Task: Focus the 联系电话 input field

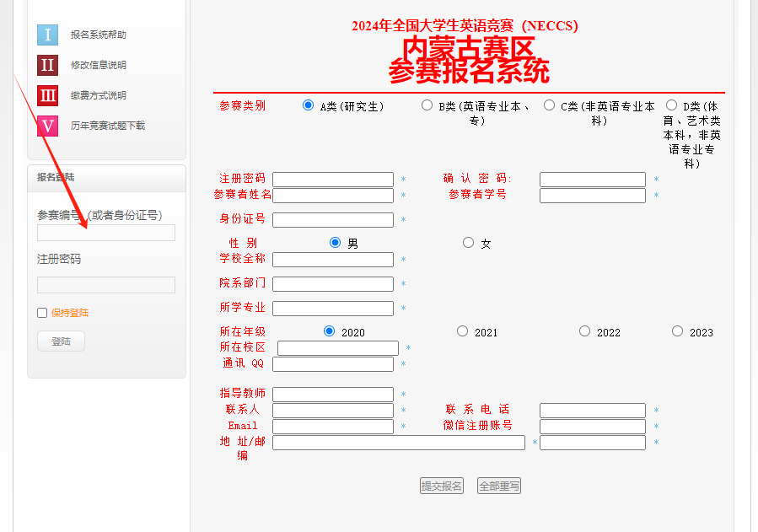Action: pyautogui.click(x=593, y=411)
